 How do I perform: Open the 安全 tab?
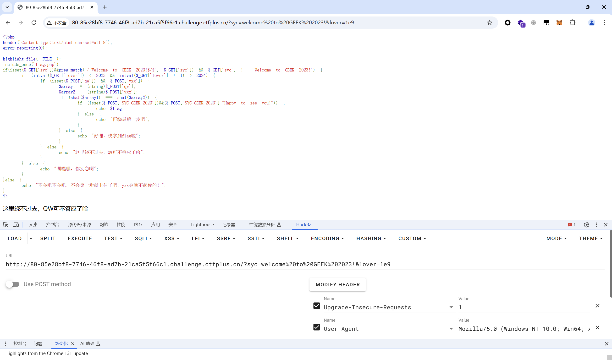[172, 225]
